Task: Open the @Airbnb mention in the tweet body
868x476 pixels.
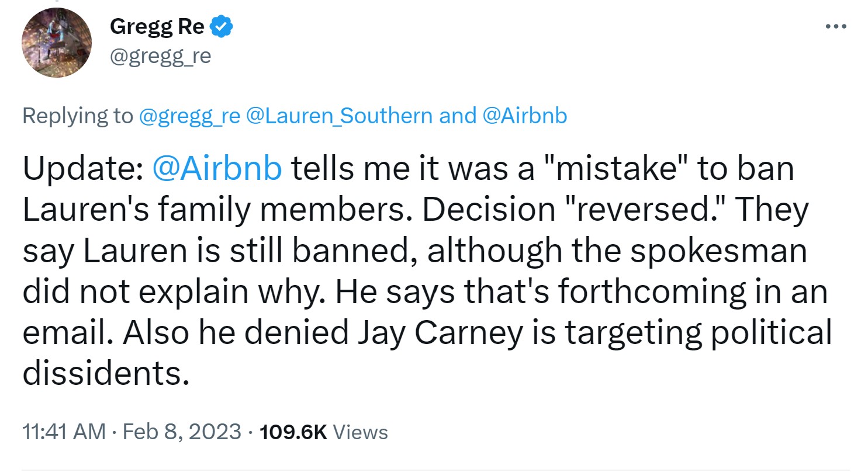Action: [x=217, y=168]
